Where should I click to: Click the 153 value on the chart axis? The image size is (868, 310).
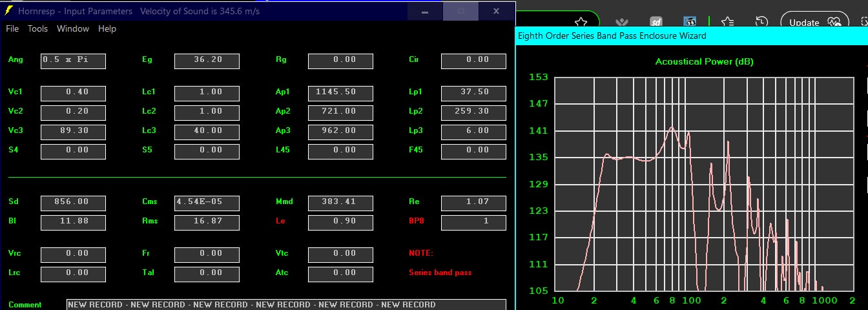click(x=538, y=77)
